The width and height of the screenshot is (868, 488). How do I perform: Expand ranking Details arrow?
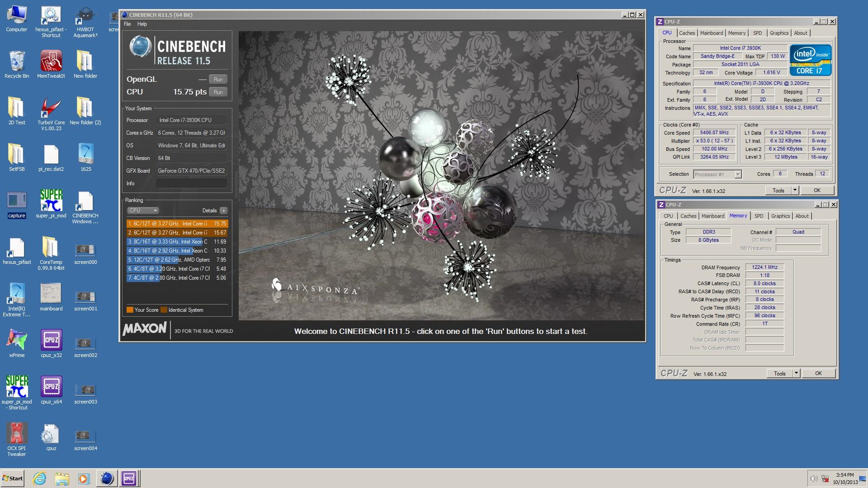(x=223, y=211)
